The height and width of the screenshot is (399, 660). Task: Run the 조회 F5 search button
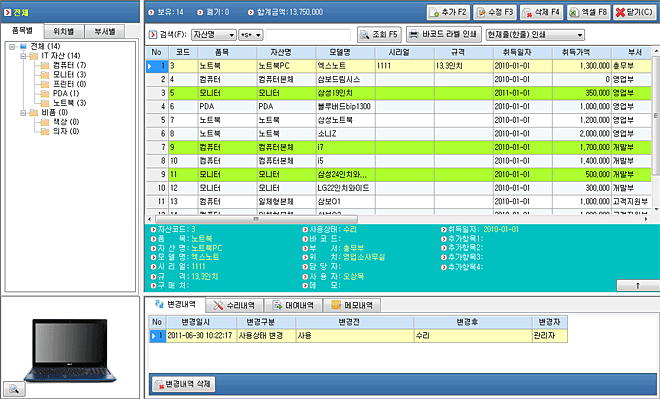click(379, 35)
